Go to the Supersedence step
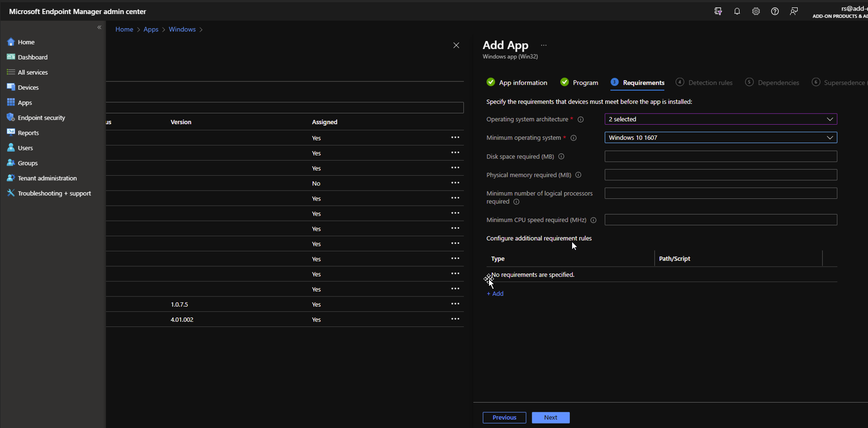The image size is (868, 428). click(839, 83)
